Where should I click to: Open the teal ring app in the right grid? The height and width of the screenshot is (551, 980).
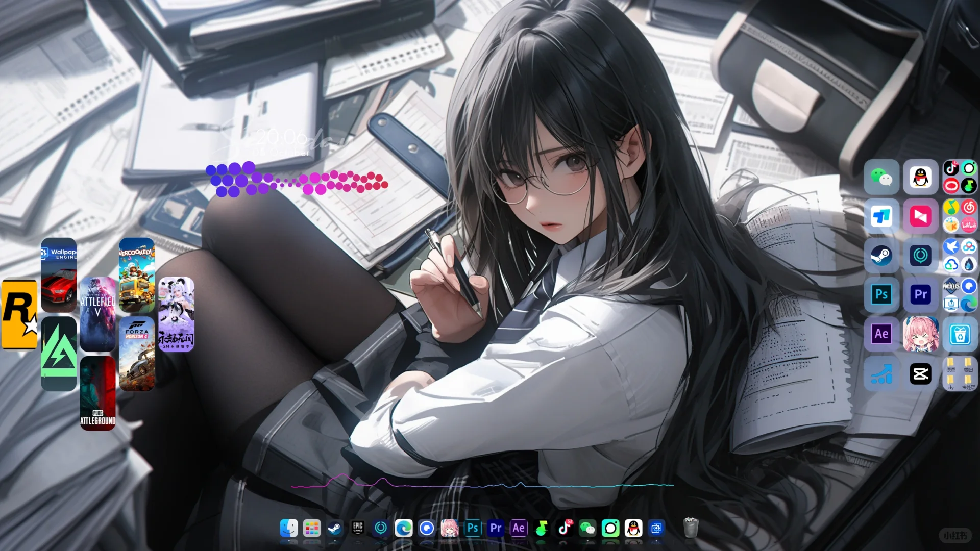pyautogui.click(x=921, y=256)
